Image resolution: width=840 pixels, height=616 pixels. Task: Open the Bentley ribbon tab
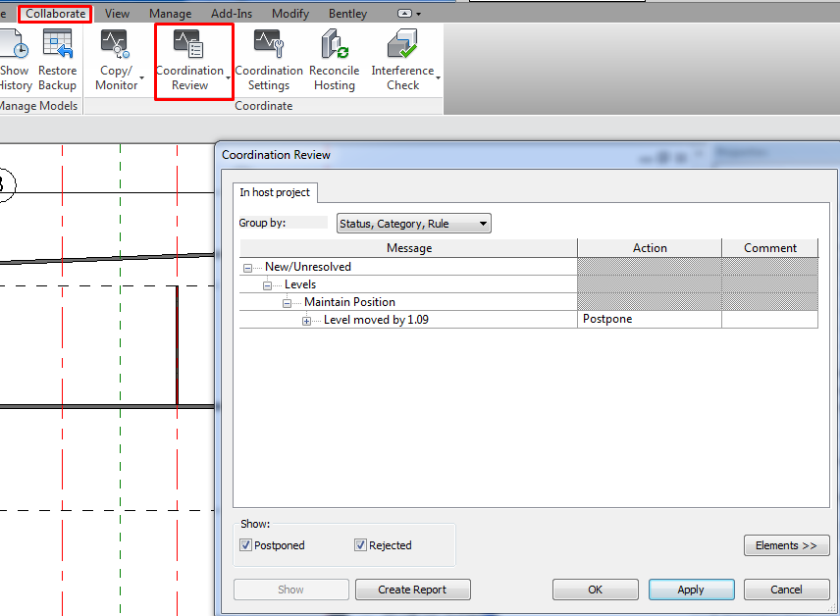(x=347, y=14)
